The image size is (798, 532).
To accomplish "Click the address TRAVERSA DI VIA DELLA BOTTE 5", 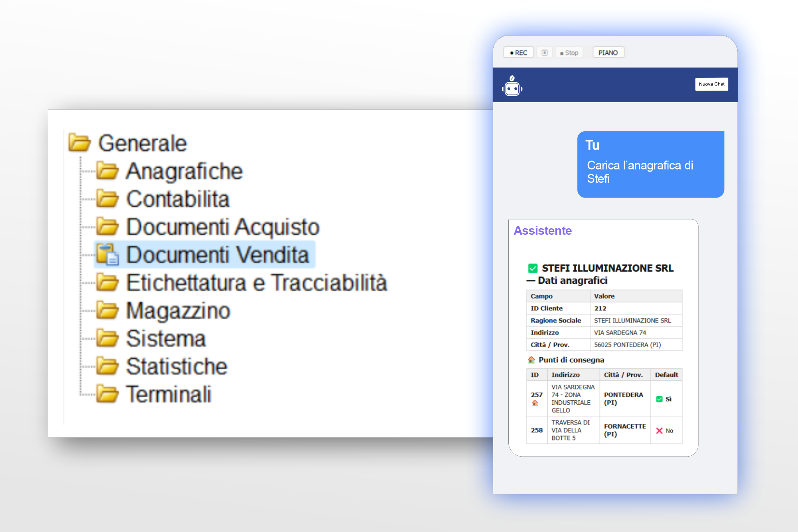I will 571,430.
